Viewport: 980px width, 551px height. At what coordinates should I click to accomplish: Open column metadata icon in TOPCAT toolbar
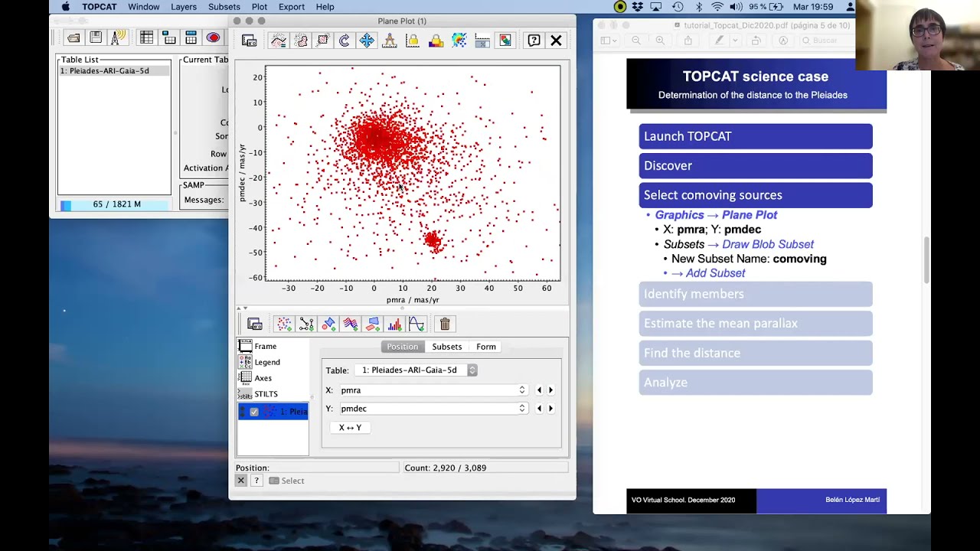point(191,37)
